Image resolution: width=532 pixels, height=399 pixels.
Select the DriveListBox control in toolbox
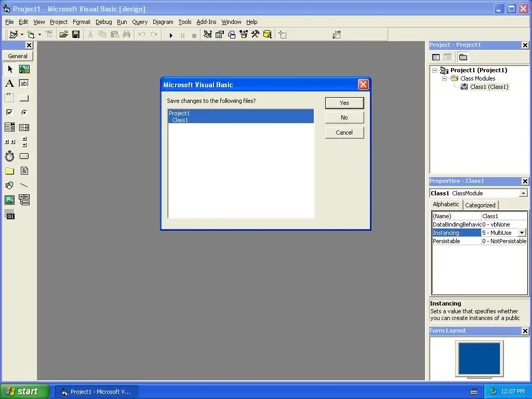24,156
